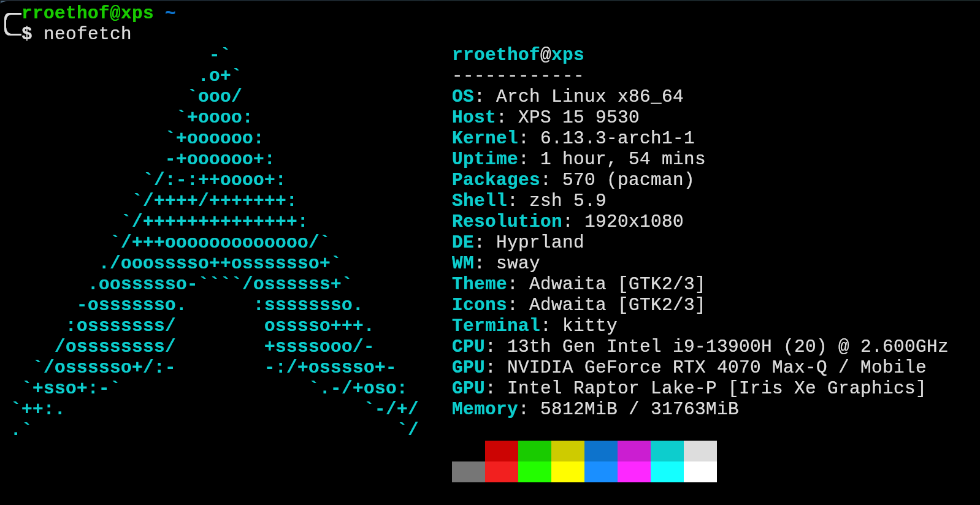
Task: Click the bright blue color block
Action: click(x=601, y=472)
